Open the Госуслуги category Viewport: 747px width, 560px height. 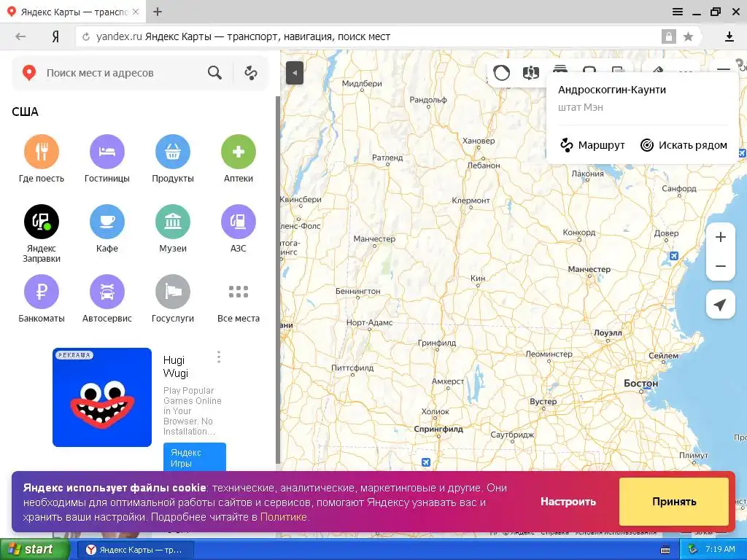pos(173,292)
